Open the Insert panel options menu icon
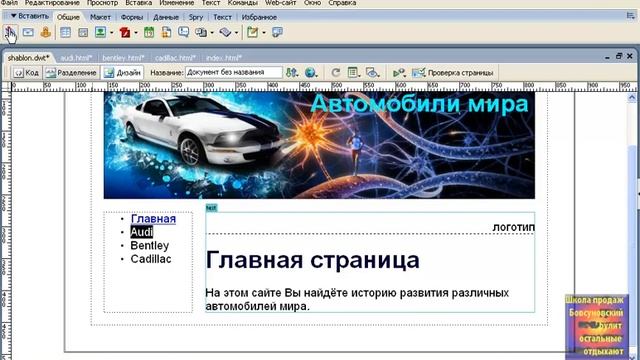Screen dimensions: 640x360 631,16
